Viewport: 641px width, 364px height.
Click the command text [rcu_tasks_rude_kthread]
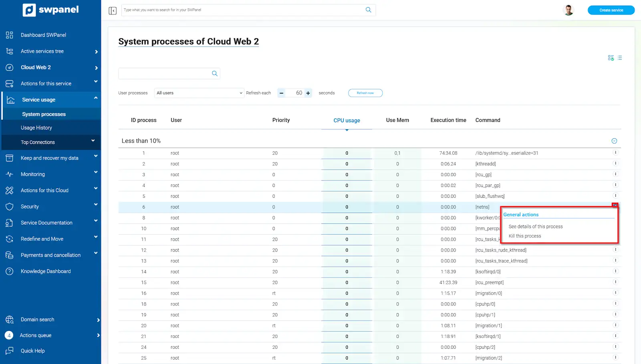(x=501, y=250)
